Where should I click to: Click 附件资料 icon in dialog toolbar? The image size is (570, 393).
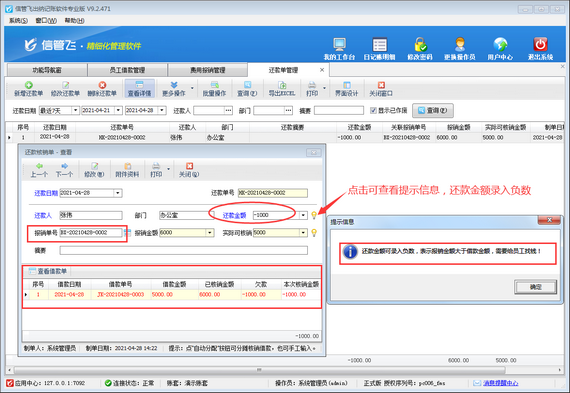coord(128,166)
